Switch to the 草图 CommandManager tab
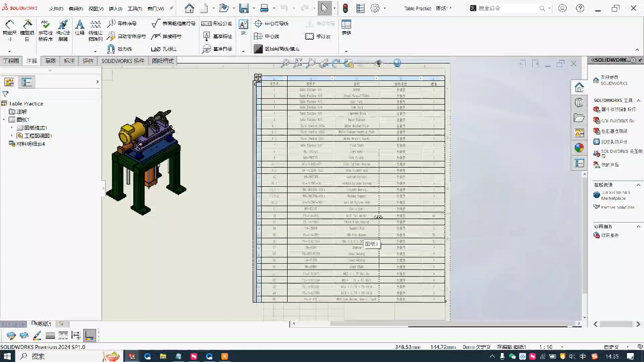This screenshot has width=644, height=362. tap(50, 60)
